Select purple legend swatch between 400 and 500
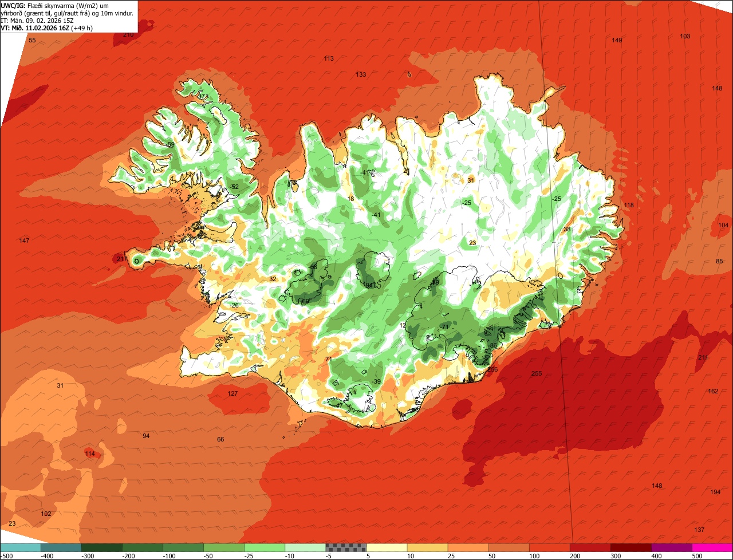The image size is (733, 560). click(x=671, y=547)
